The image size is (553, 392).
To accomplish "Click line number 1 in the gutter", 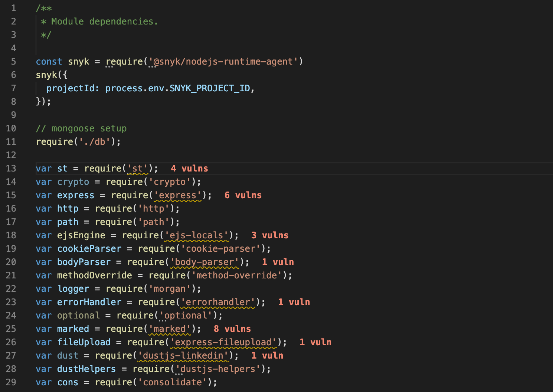I will point(14,8).
